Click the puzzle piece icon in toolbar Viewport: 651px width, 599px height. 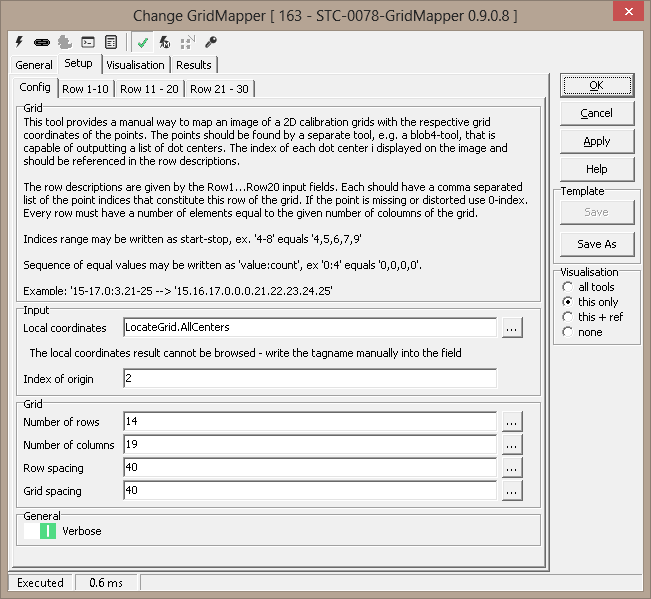click(64, 42)
